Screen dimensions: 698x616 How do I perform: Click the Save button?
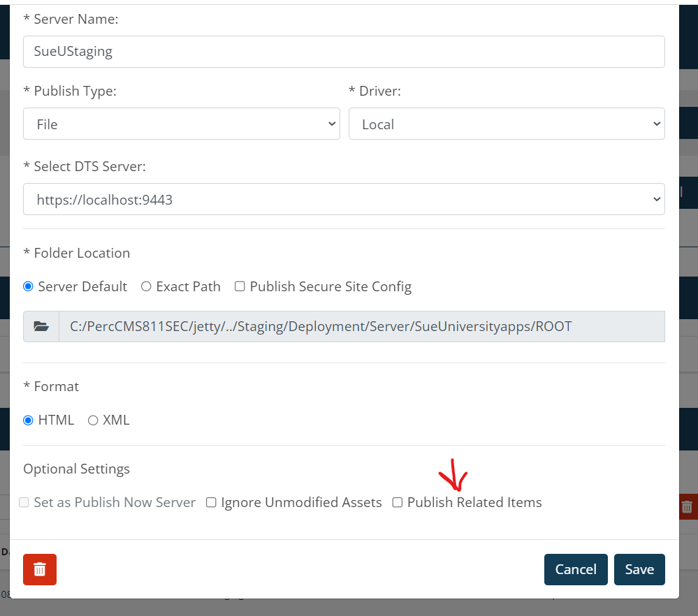(639, 569)
